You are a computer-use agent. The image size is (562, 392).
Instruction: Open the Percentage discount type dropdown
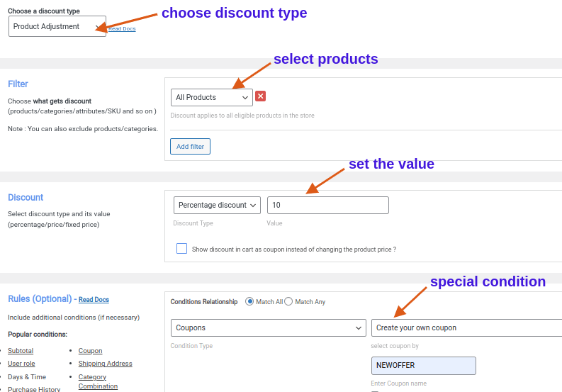217,206
